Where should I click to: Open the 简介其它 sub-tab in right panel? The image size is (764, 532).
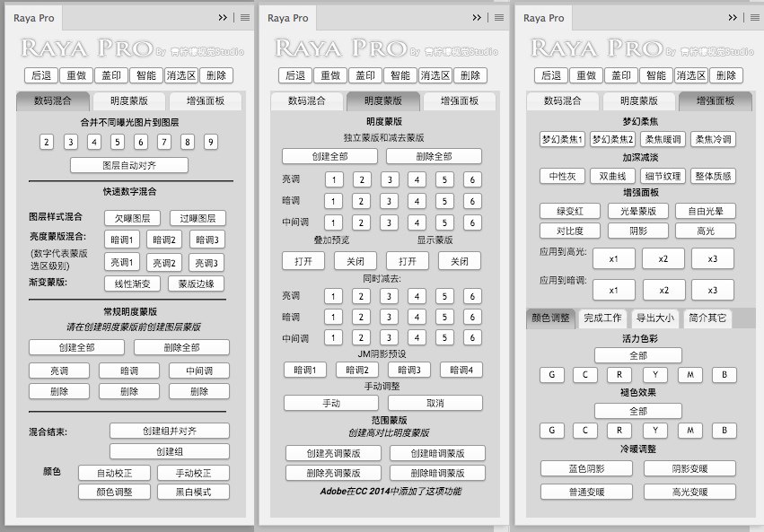[707, 318]
